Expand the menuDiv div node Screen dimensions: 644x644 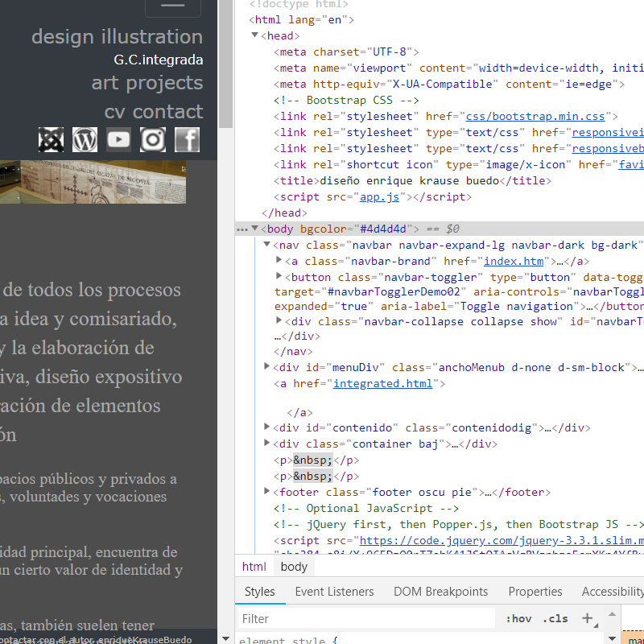click(x=266, y=366)
